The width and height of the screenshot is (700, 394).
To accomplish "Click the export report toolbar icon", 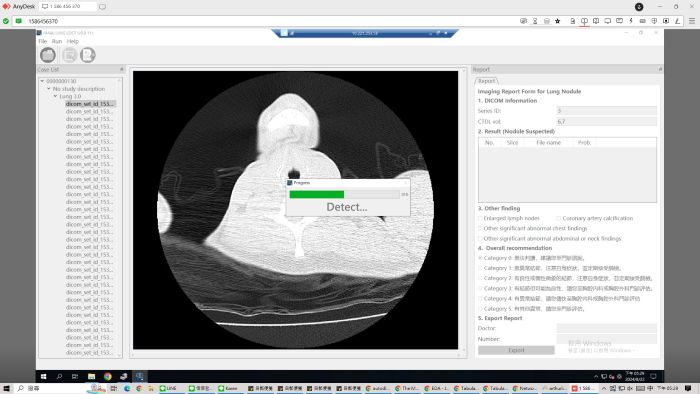I will coord(88,55).
